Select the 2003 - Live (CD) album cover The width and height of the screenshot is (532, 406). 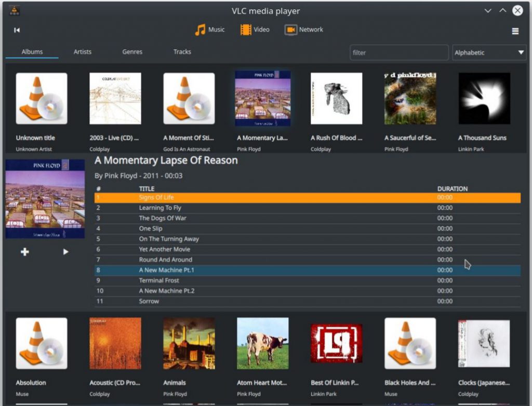tap(115, 98)
